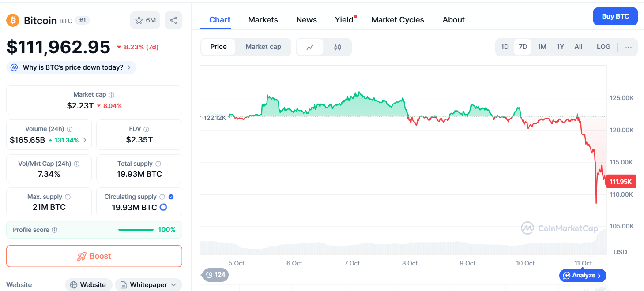The image size is (644, 291).
Task: Click the 122.12K reference price label
Action: (215, 118)
